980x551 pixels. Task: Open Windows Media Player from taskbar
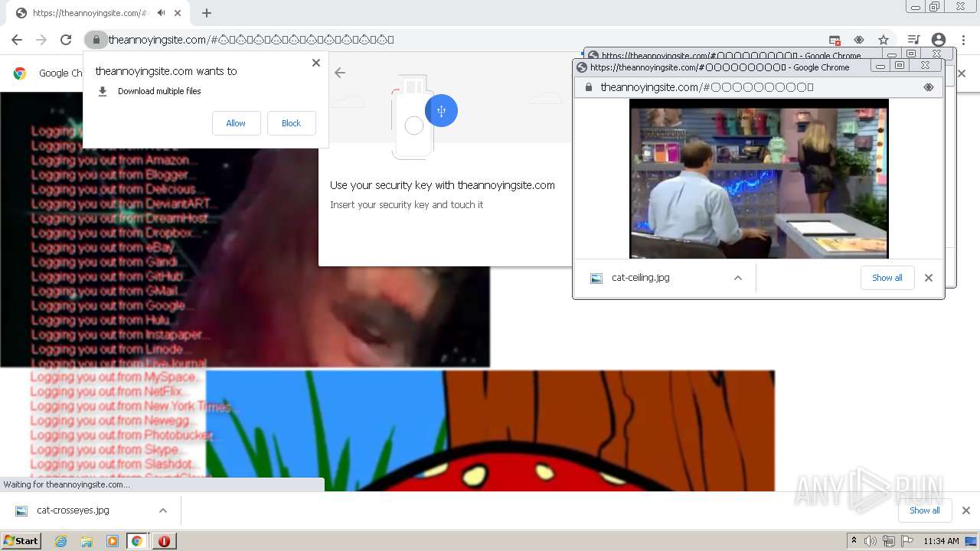click(x=112, y=541)
